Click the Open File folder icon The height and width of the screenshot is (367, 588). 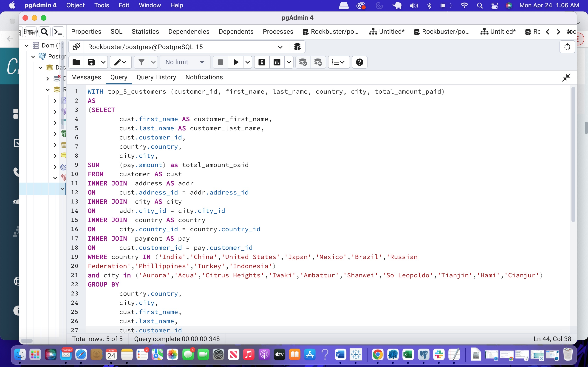pos(76,62)
